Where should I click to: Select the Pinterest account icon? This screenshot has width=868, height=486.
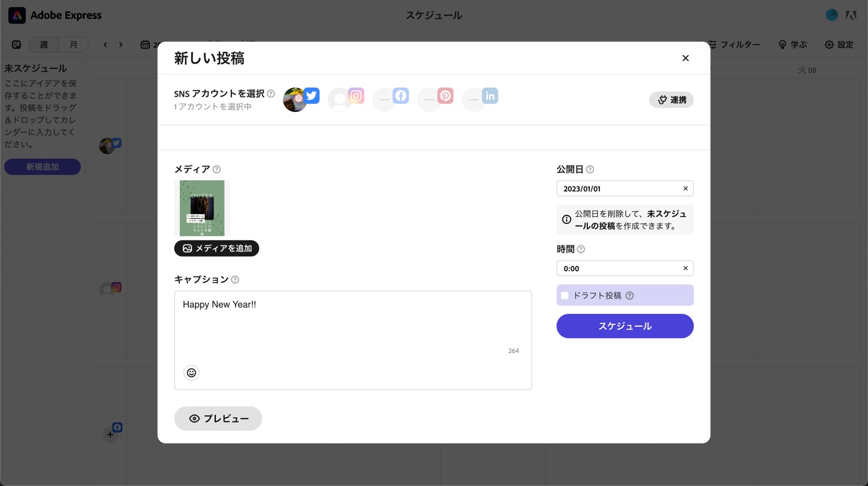(435, 100)
